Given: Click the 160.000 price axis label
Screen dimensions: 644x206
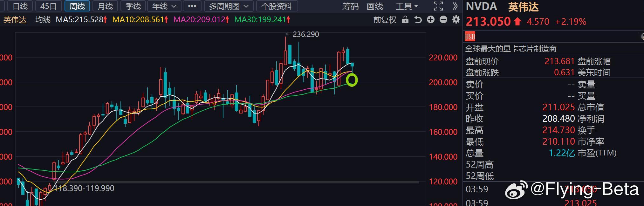Looking at the screenshot, I should coord(443,132).
